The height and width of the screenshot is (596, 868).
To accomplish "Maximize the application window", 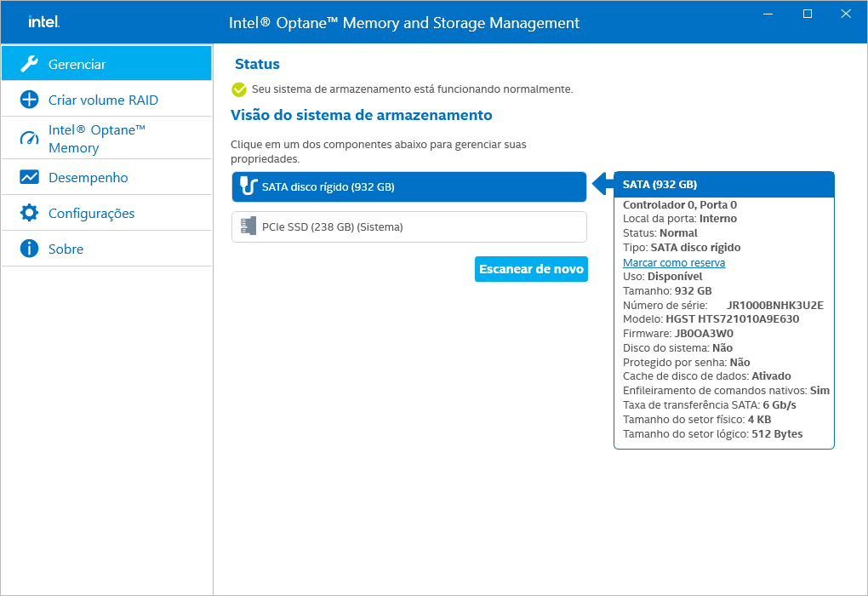I will tap(807, 14).
